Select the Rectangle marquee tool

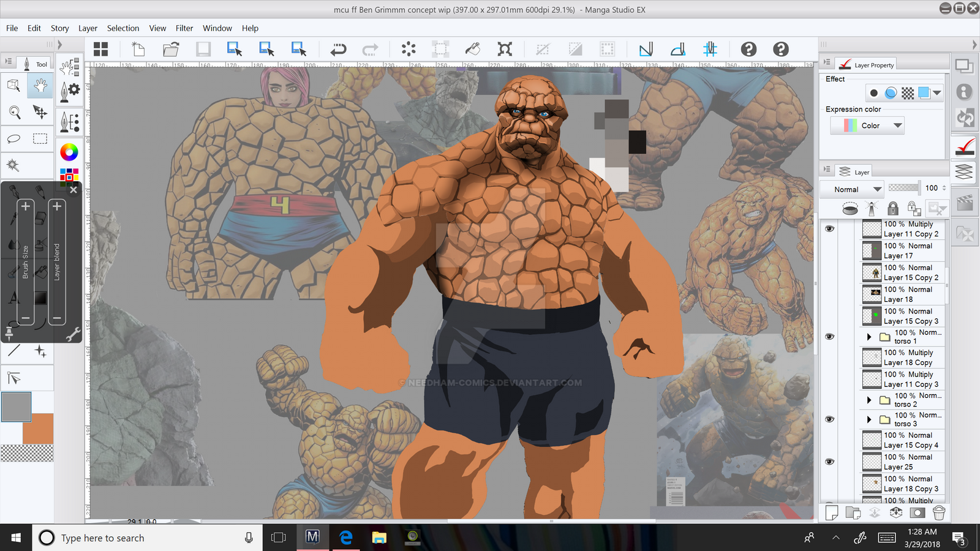click(40, 139)
